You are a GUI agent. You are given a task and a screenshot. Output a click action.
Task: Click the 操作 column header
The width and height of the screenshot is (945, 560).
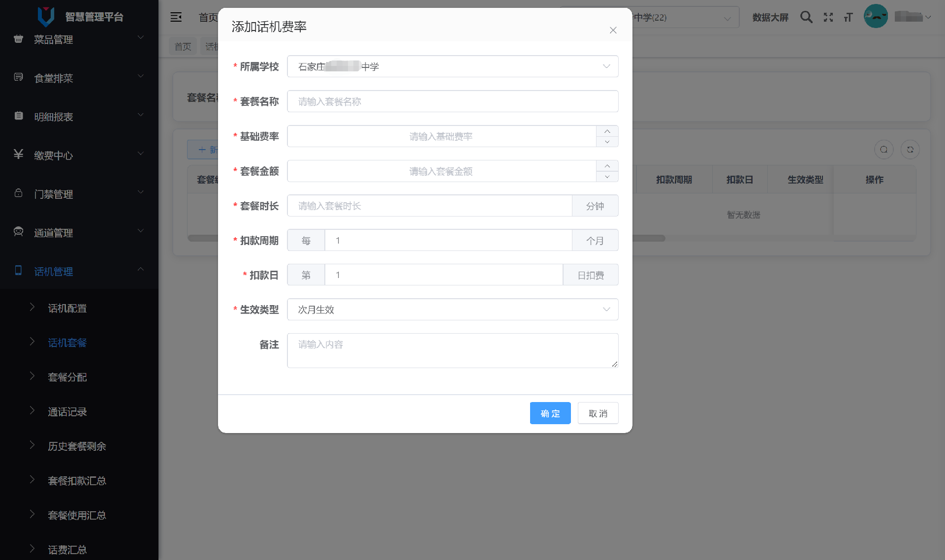click(x=874, y=180)
